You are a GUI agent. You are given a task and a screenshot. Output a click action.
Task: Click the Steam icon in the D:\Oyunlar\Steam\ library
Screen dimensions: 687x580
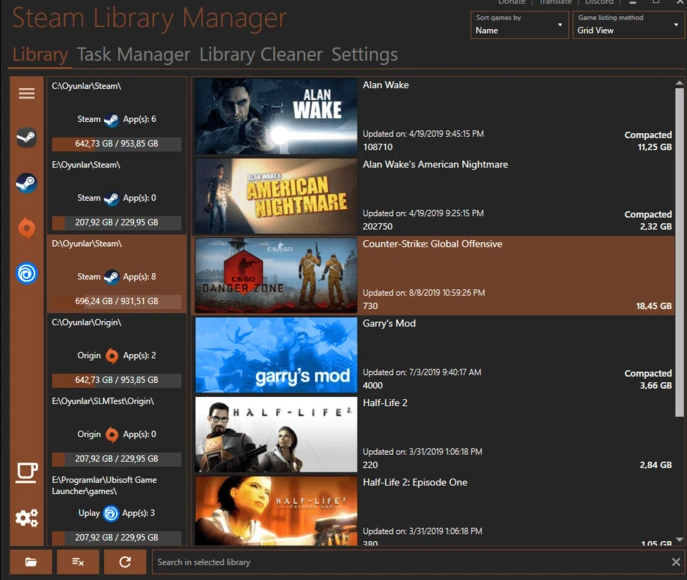pos(111,277)
